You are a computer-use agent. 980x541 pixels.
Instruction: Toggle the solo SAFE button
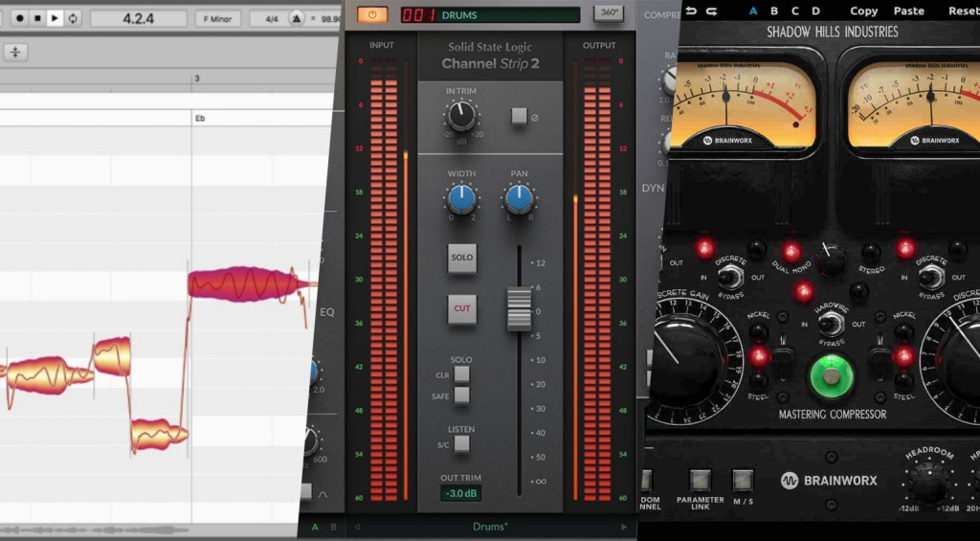coord(461,395)
